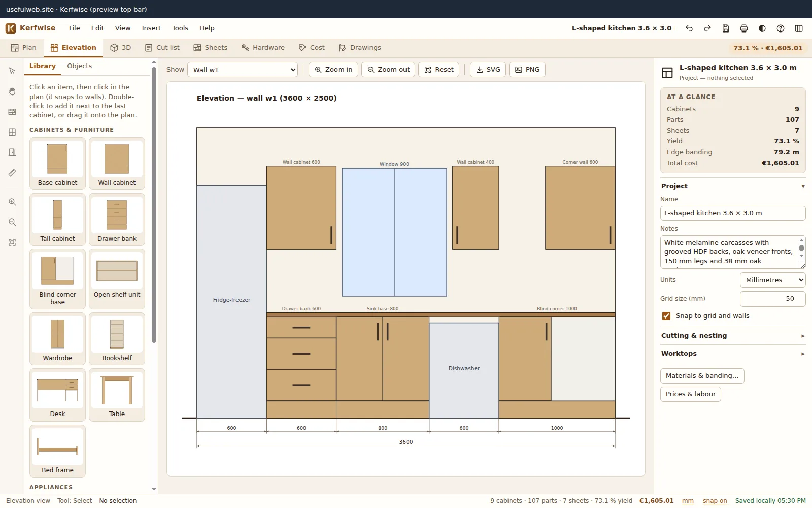Choose the Wardrobe library item

coord(57,339)
